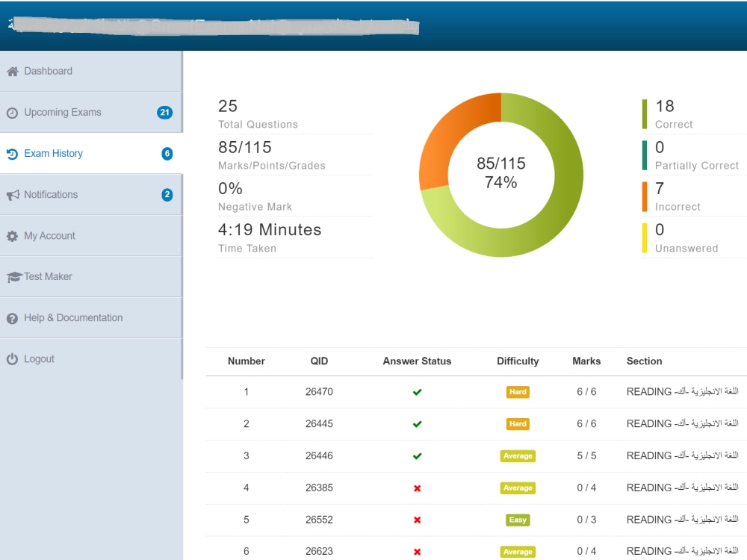
Task: Click the Upcoming Exams clock icon
Action: (x=13, y=113)
